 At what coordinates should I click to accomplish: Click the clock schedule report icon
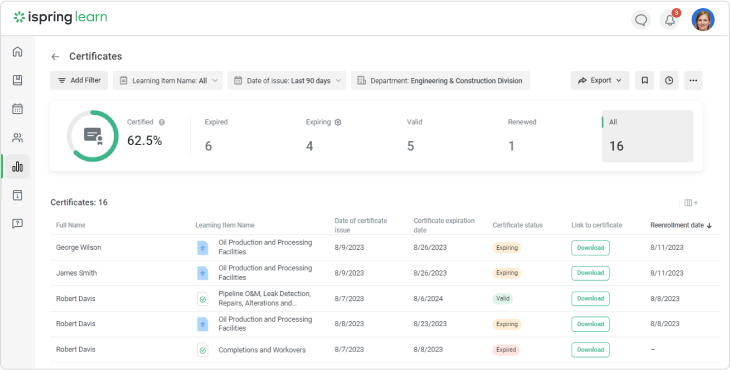pos(669,81)
